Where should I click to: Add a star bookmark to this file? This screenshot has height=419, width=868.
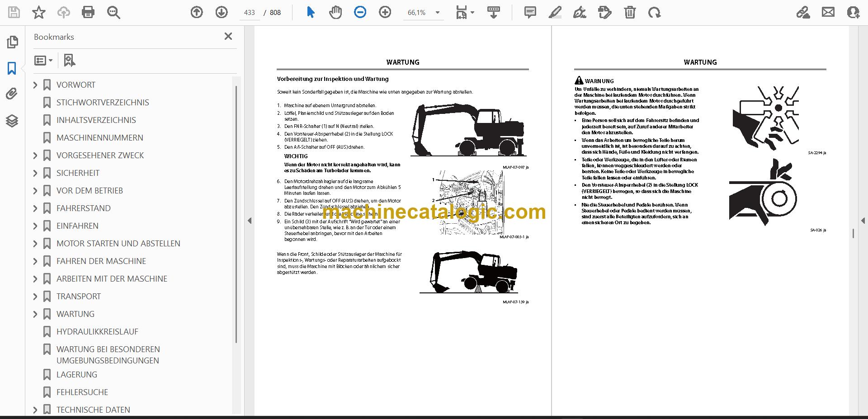click(39, 12)
